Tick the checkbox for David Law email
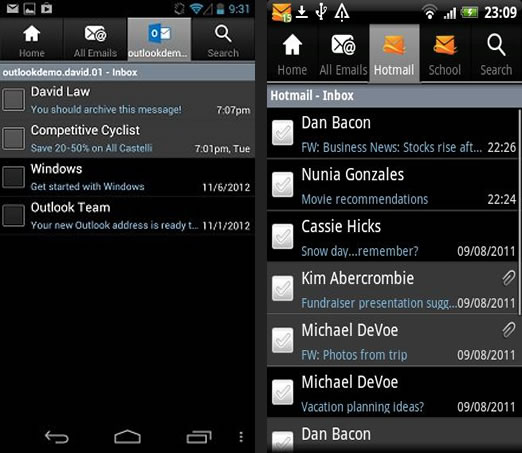522x453 pixels. (13, 100)
